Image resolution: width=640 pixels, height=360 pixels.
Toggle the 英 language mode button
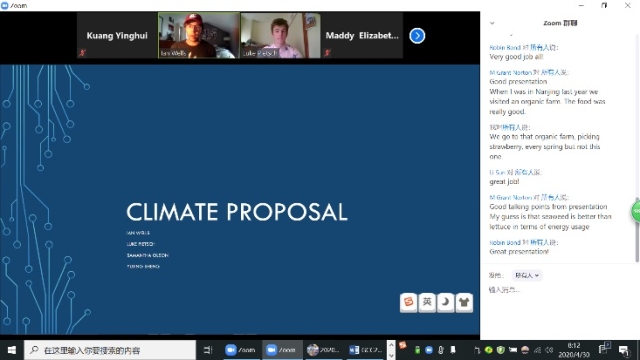click(x=427, y=302)
